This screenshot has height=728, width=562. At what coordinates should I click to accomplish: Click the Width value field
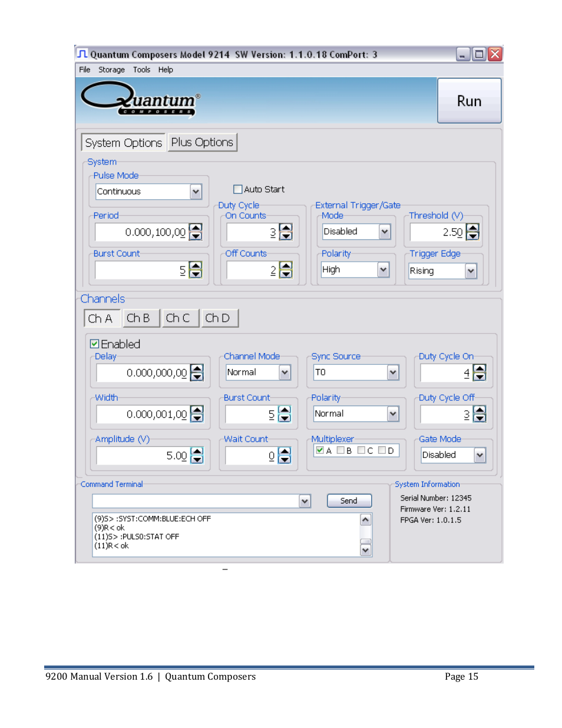tap(143, 414)
